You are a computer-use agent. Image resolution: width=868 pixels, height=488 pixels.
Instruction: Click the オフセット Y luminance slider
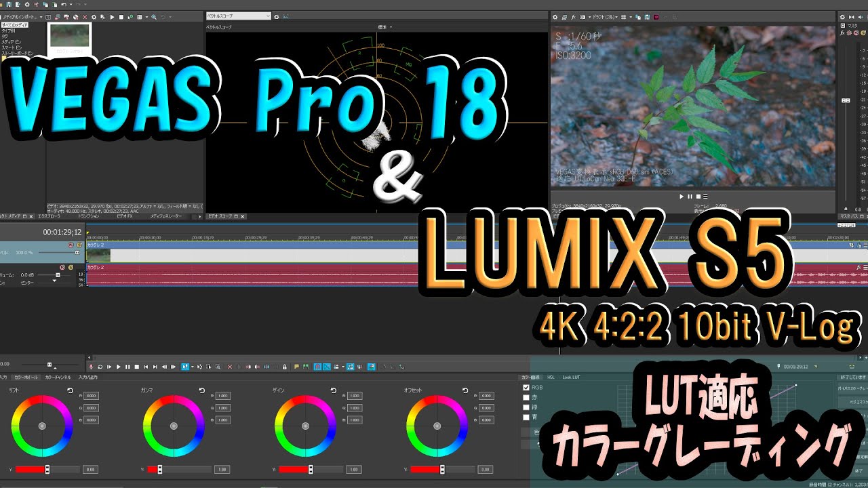coord(441,469)
